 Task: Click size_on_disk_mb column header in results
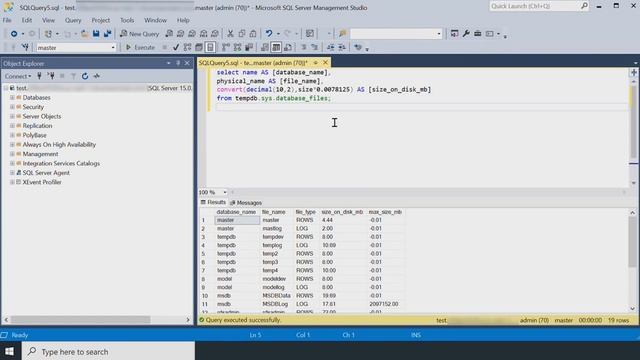pyautogui.click(x=342, y=212)
